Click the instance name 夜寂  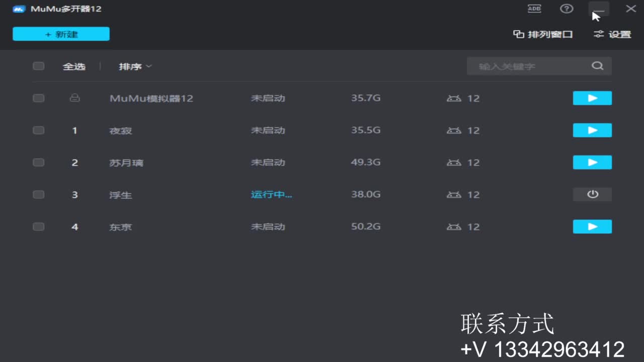tap(121, 131)
